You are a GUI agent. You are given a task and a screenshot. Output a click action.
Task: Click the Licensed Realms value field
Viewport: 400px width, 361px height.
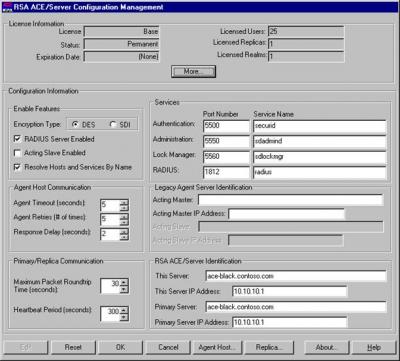[x=306, y=56]
